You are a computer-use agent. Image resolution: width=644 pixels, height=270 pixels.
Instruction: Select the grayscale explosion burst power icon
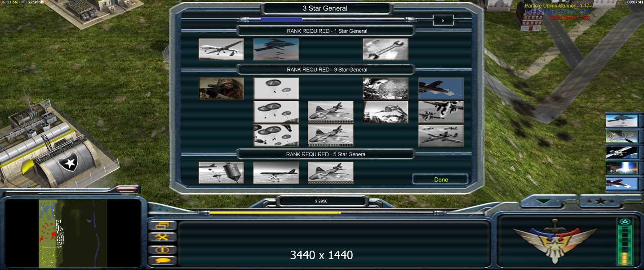coord(386,89)
